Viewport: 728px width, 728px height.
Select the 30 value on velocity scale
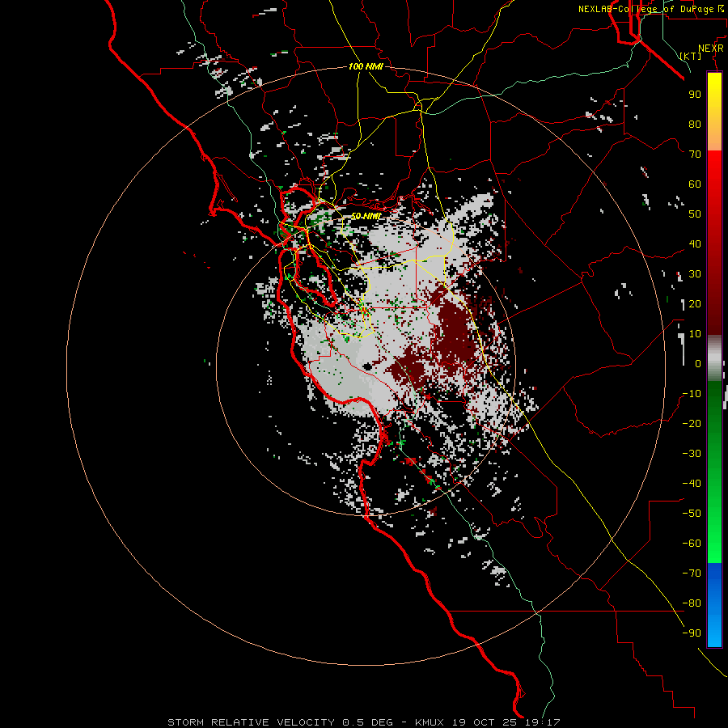coord(695,274)
